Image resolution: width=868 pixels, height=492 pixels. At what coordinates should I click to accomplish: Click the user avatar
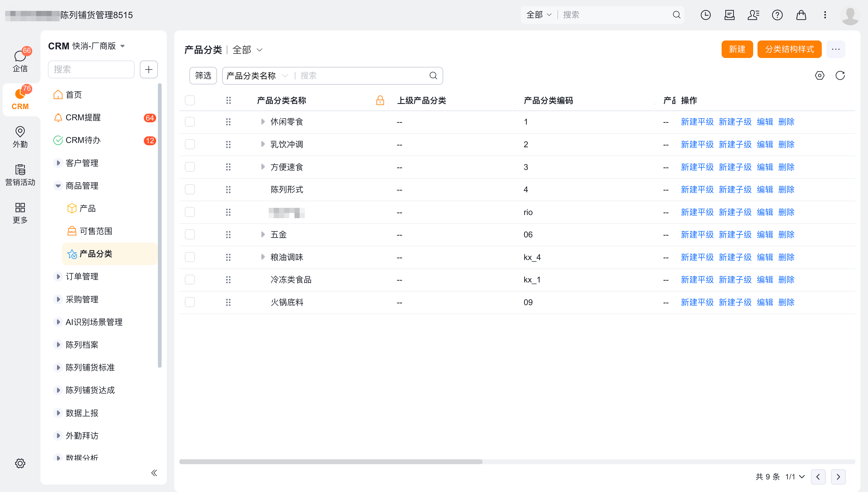(850, 15)
